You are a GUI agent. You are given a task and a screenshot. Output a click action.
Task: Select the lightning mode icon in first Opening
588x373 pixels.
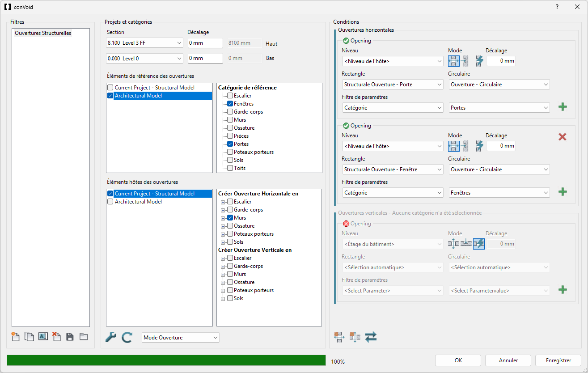479,60
